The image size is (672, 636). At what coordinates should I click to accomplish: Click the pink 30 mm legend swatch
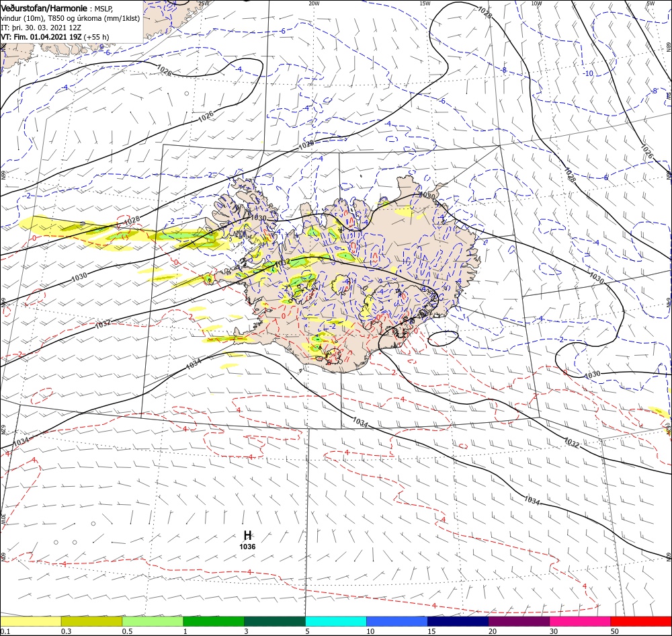580,621
